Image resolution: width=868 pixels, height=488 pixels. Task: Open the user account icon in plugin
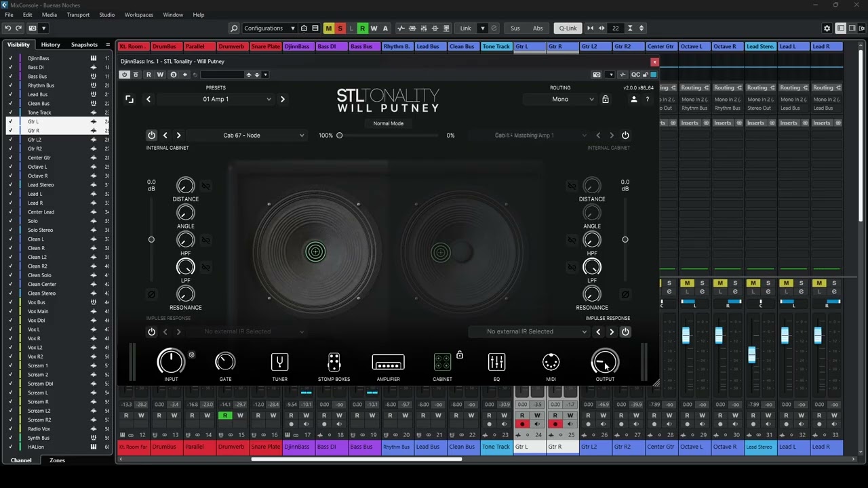point(634,99)
